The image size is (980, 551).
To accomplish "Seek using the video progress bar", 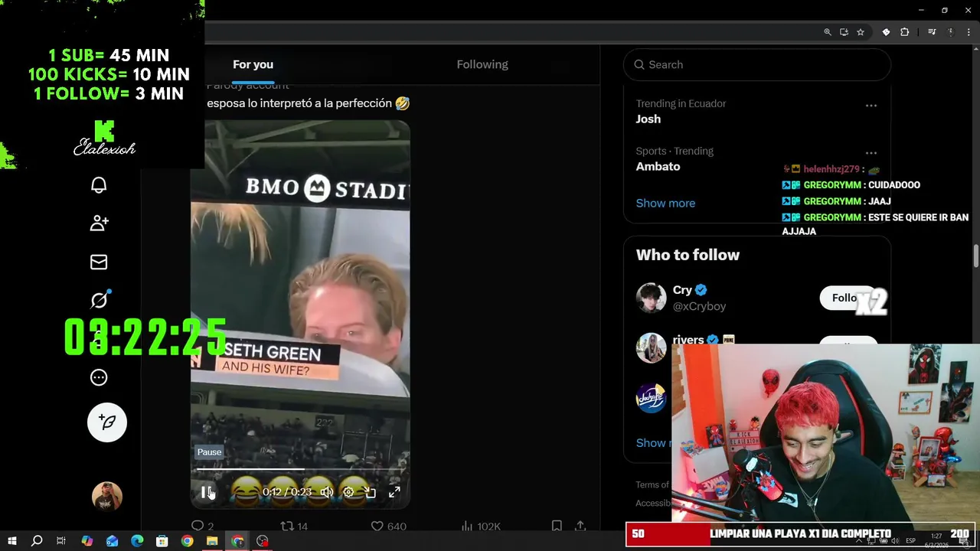I will coord(299,469).
